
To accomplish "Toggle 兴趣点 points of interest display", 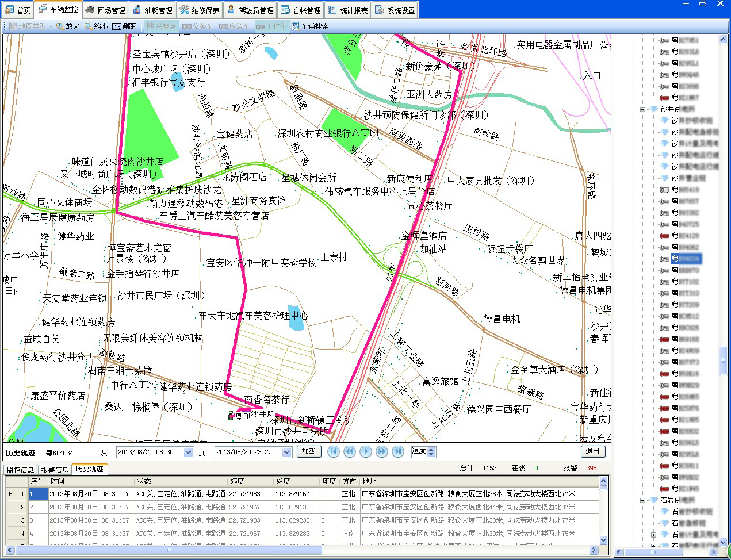I will click(x=160, y=26).
